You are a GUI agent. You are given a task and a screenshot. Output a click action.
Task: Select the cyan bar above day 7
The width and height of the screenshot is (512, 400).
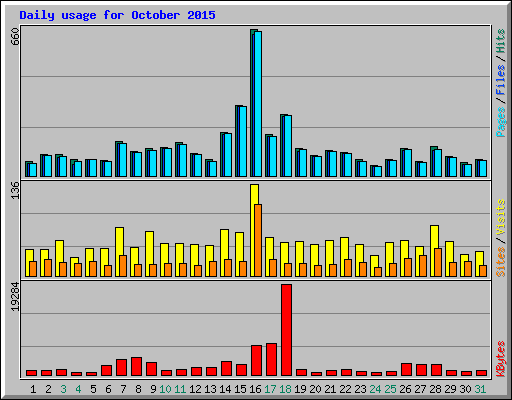point(123,160)
